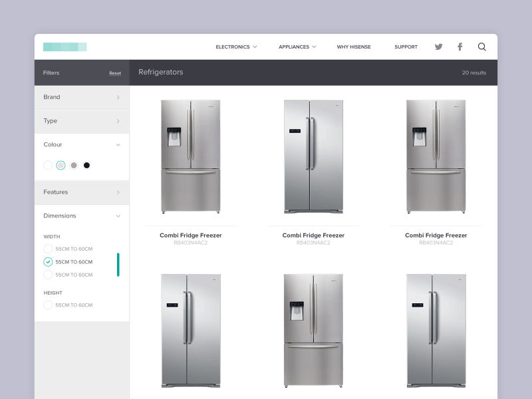Open the Facebook social icon

460,47
